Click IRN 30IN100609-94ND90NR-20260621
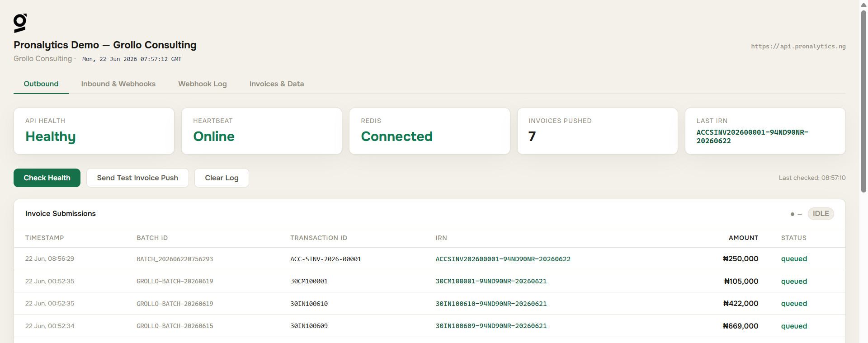868x343 pixels. pos(491,326)
